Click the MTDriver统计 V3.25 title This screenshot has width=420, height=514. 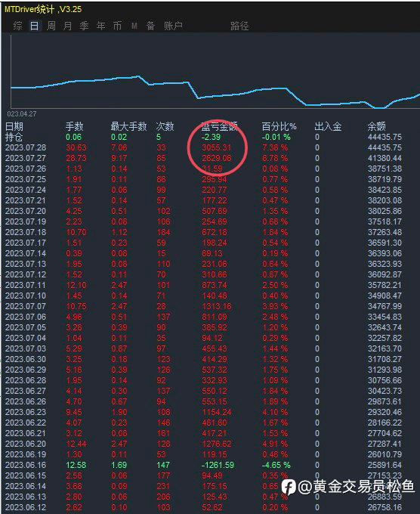tap(43, 9)
